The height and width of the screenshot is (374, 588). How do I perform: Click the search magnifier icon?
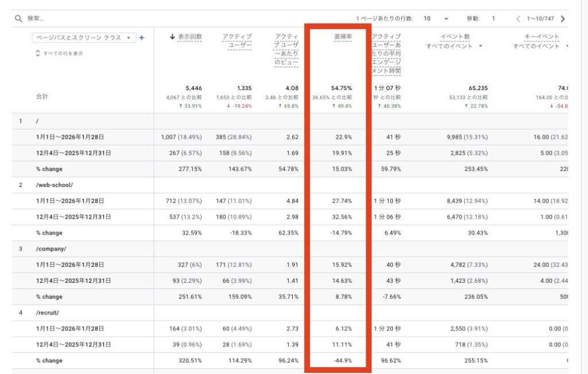pyautogui.click(x=18, y=19)
